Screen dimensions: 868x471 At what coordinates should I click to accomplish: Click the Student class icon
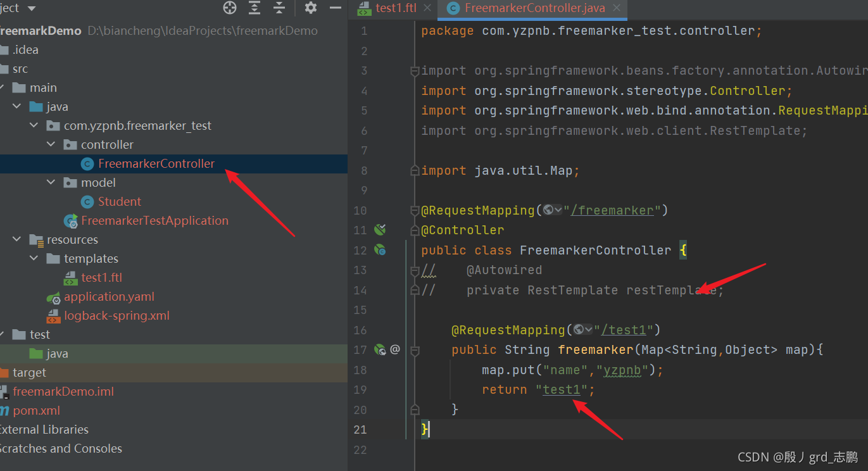coord(87,202)
